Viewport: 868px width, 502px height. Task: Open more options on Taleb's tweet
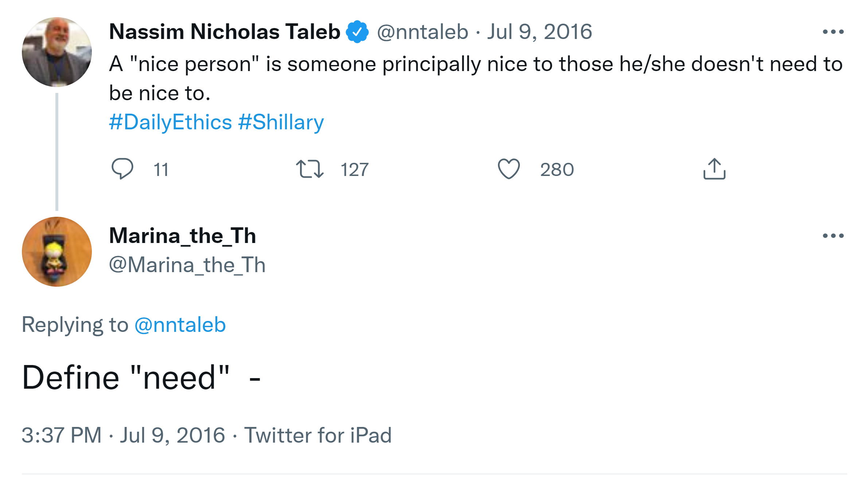833,32
